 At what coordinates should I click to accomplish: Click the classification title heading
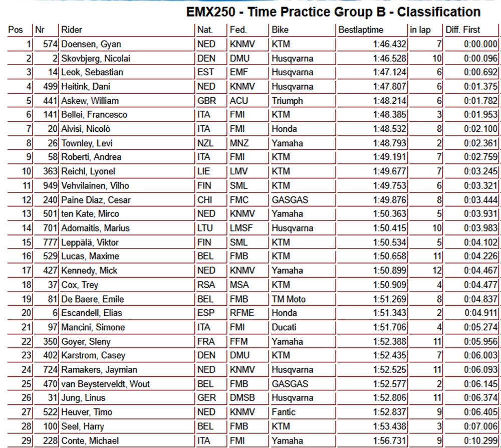point(333,12)
